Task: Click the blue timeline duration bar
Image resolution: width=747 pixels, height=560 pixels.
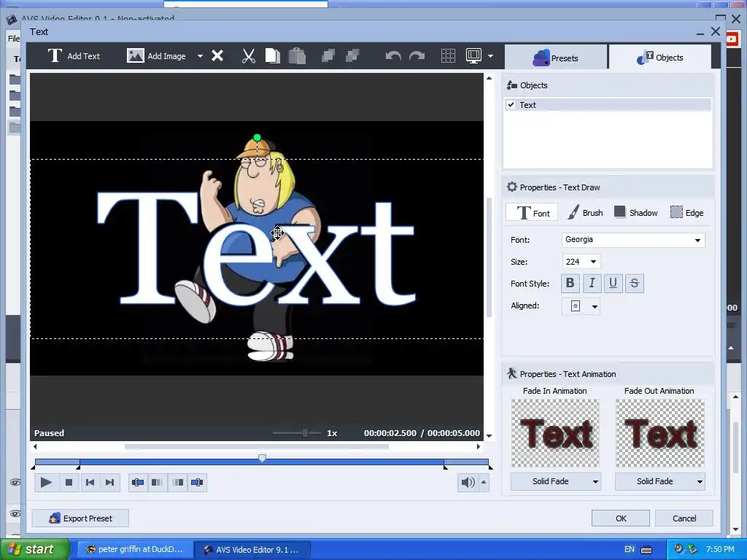Action: 262,462
